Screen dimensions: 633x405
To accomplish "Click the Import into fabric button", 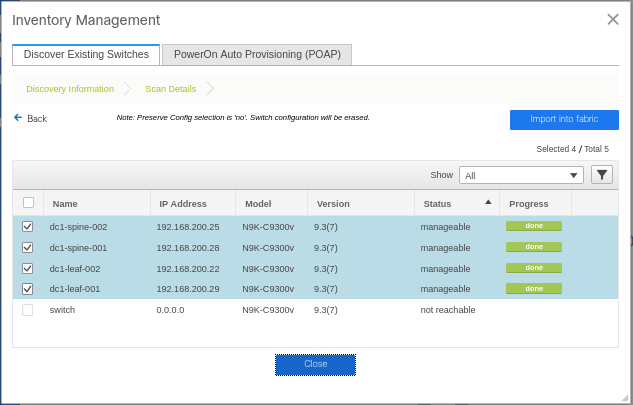I will [564, 120].
